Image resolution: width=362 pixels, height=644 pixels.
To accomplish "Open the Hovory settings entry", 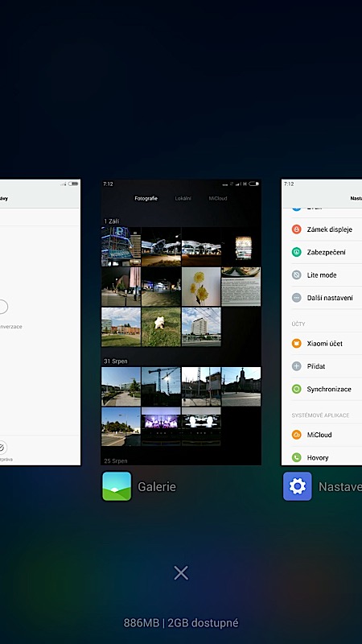I will [322, 457].
